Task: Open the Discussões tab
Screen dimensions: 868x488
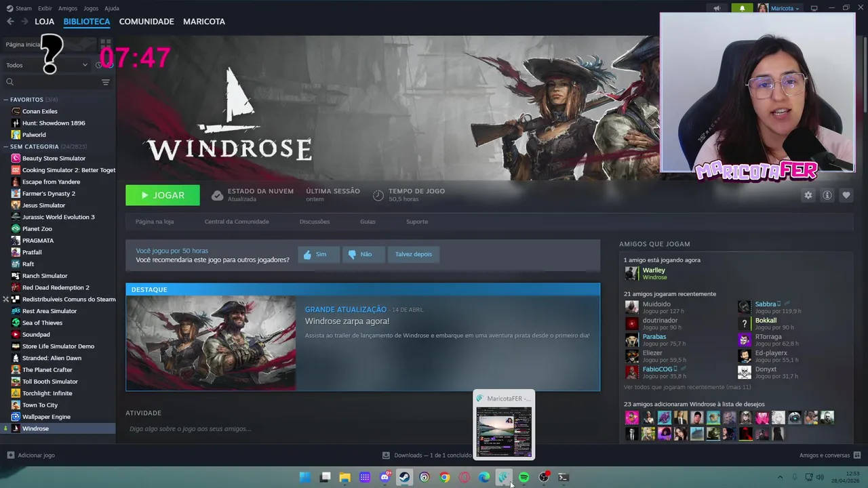Action: pyautogui.click(x=315, y=222)
